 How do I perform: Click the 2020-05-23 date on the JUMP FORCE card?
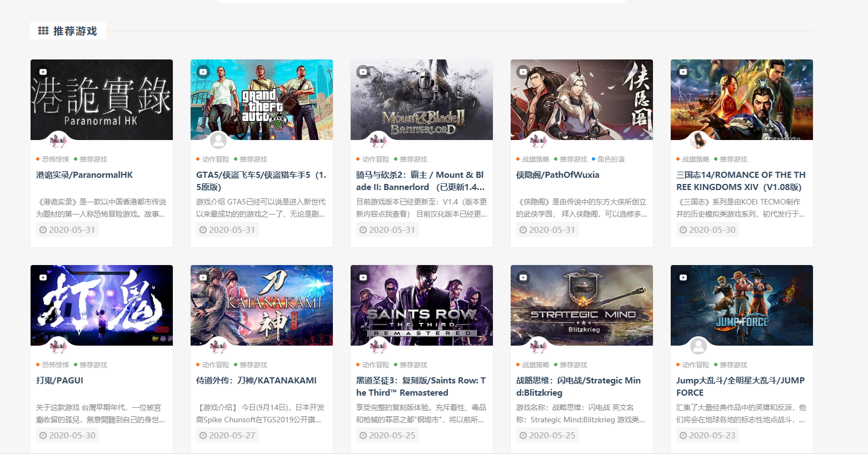click(707, 436)
